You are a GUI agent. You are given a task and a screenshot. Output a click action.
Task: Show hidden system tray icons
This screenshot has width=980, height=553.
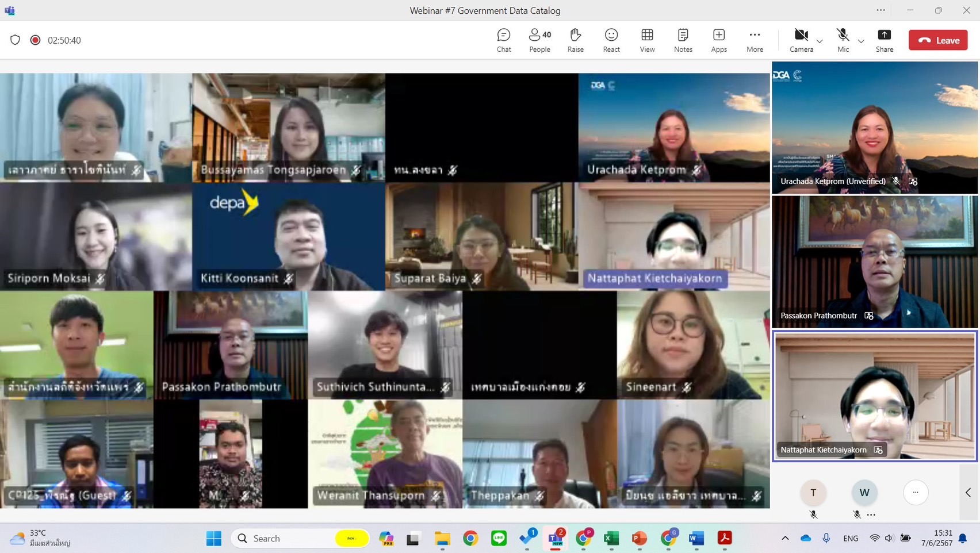click(x=785, y=539)
